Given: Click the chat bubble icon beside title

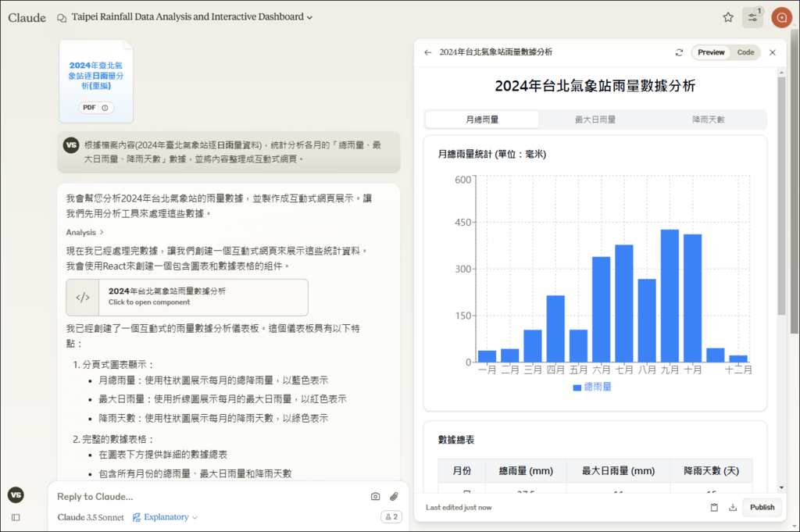Looking at the screenshot, I should (x=62, y=18).
